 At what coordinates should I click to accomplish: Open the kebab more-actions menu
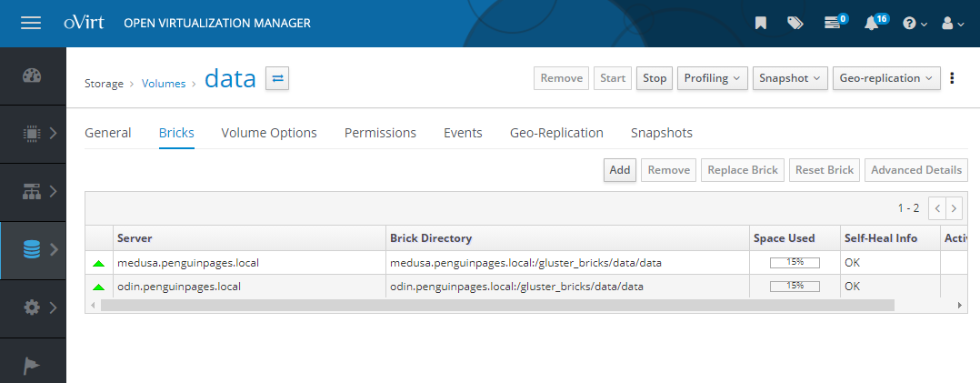952,78
